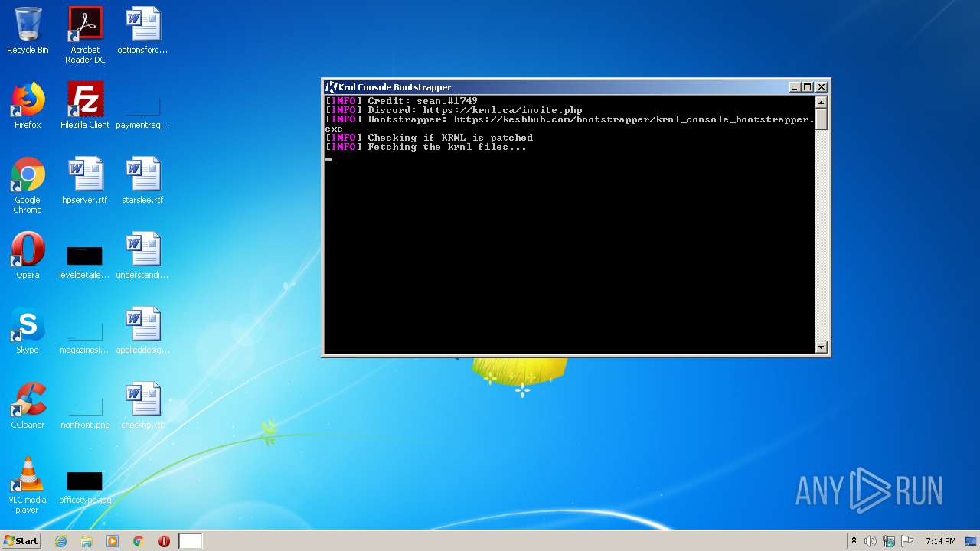Screen dimensions: 980x551
Task: Minimize the Krnl Console Bootstrapper window
Action: [794, 87]
